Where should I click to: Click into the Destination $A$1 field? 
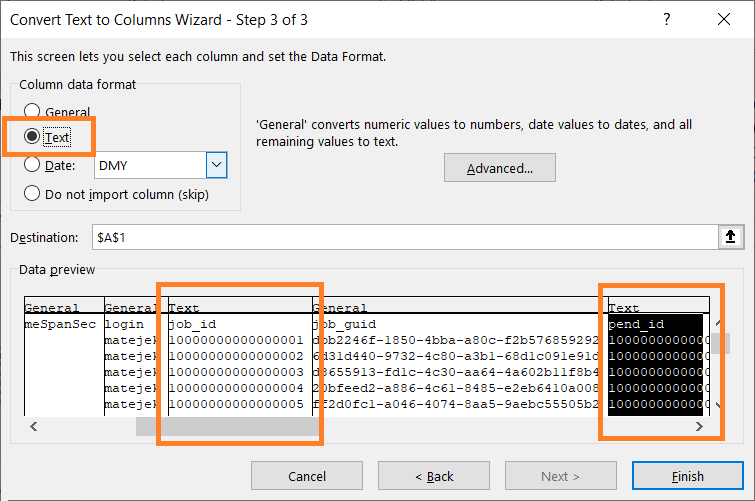[400, 237]
